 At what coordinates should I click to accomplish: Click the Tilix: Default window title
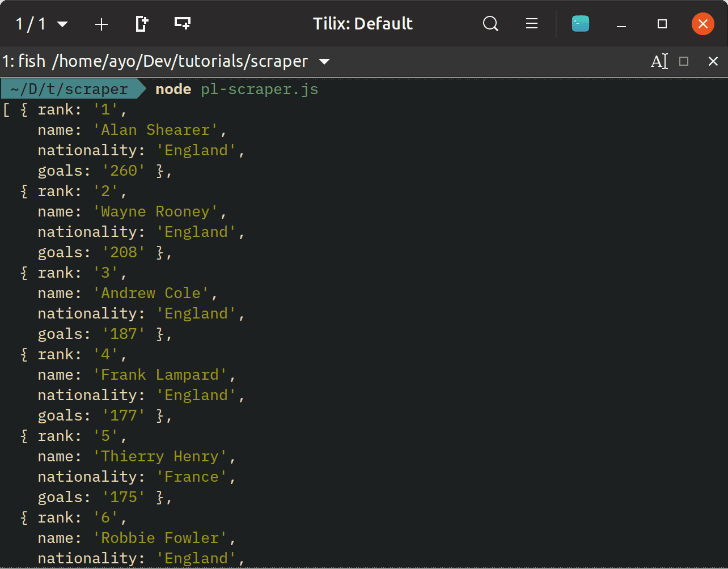click(362, 24)
